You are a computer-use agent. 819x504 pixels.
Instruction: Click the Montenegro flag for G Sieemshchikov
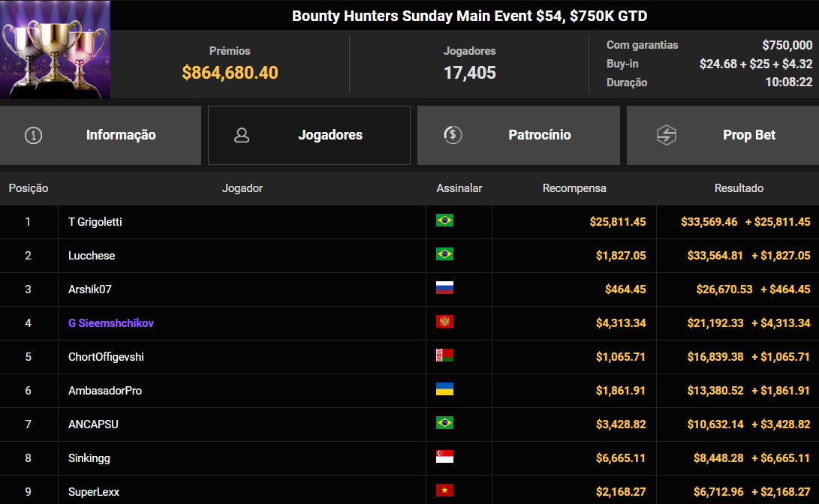click(x=444, y=322)
